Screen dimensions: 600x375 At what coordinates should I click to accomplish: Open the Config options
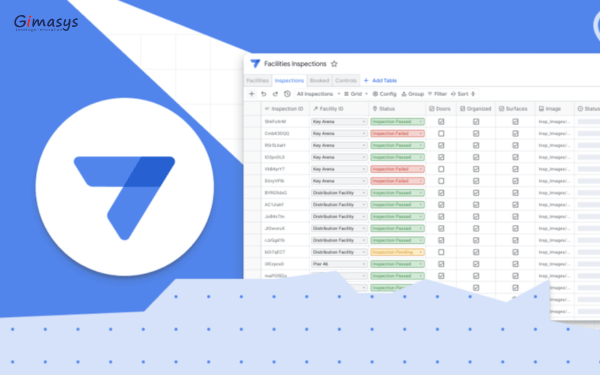[385, 94]
